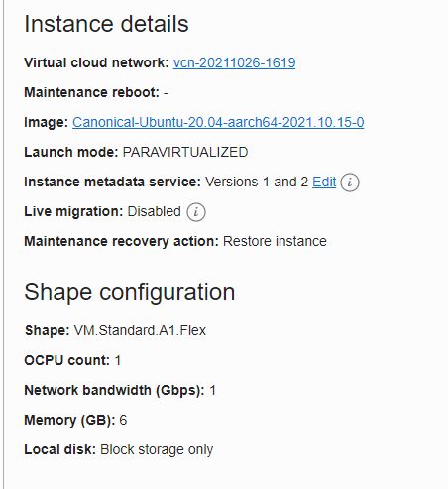Click the Maintenance reboot label

[92, 92]
